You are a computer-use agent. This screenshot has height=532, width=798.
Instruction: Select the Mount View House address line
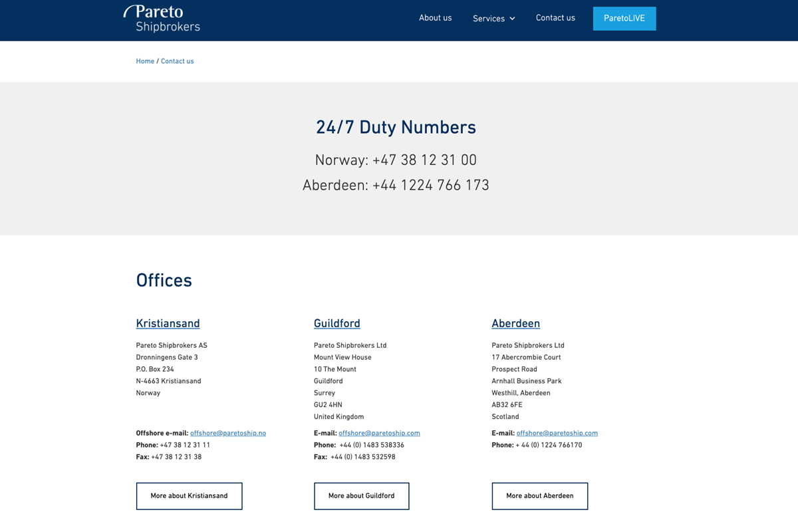[342, 358]
